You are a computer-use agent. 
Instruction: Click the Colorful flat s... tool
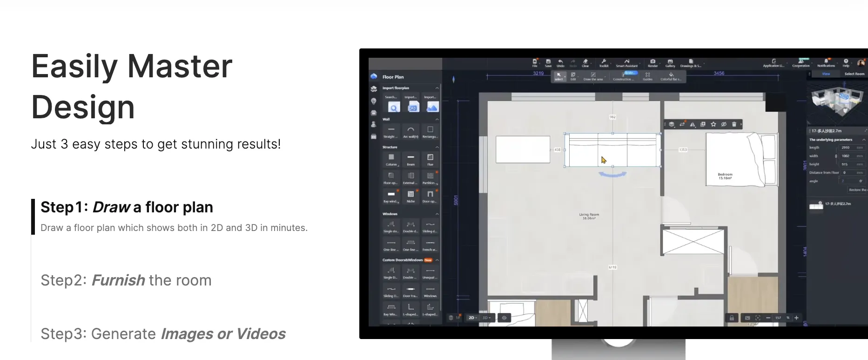coord(671,76)
